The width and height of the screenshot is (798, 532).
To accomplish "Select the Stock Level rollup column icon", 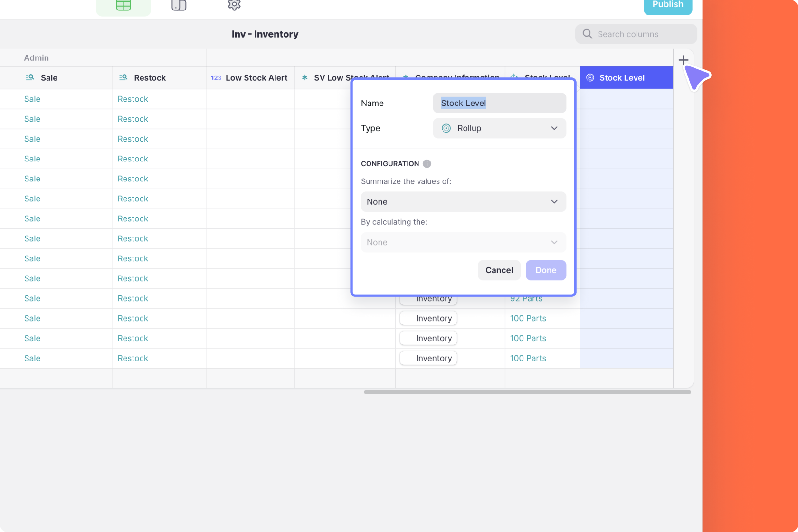I will [x=590, y=77].
